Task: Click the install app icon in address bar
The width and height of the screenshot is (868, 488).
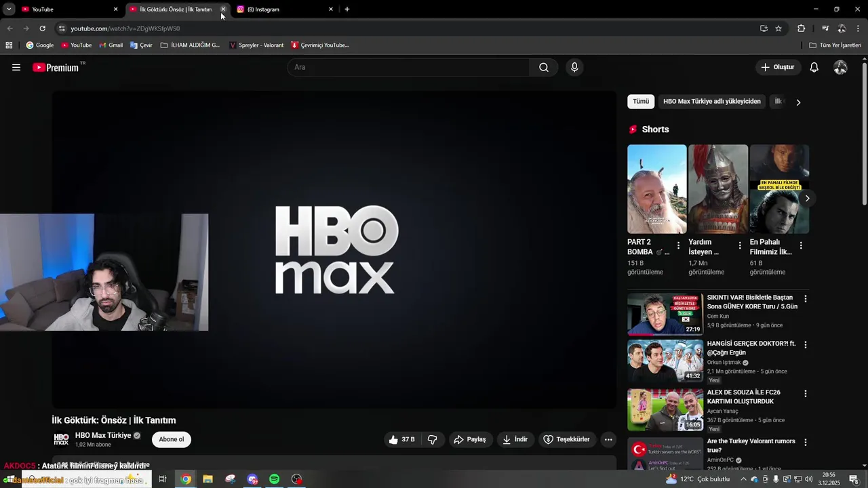Action: (x=764, y=28)
